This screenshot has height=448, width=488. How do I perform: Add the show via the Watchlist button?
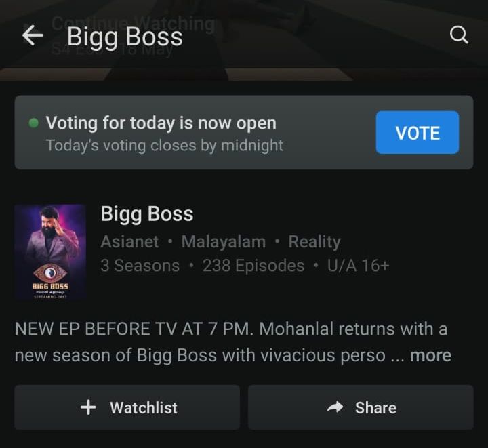coord(127,407)
